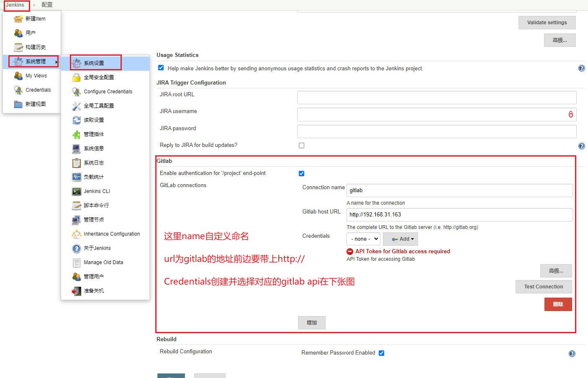The width and height of the screenshot is (588, 378).
Task: Click the 全局工具配置 tools icon
Action: point(76,106)
